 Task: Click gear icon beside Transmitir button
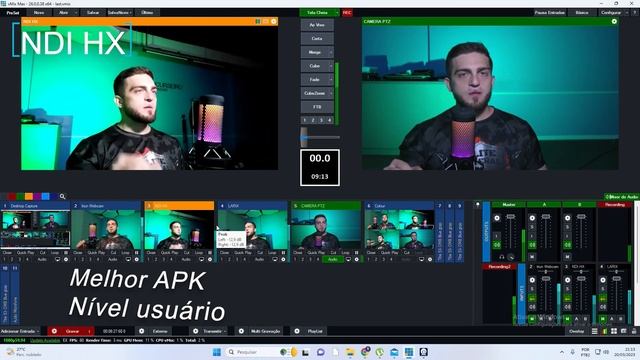[x=196, y=331]
